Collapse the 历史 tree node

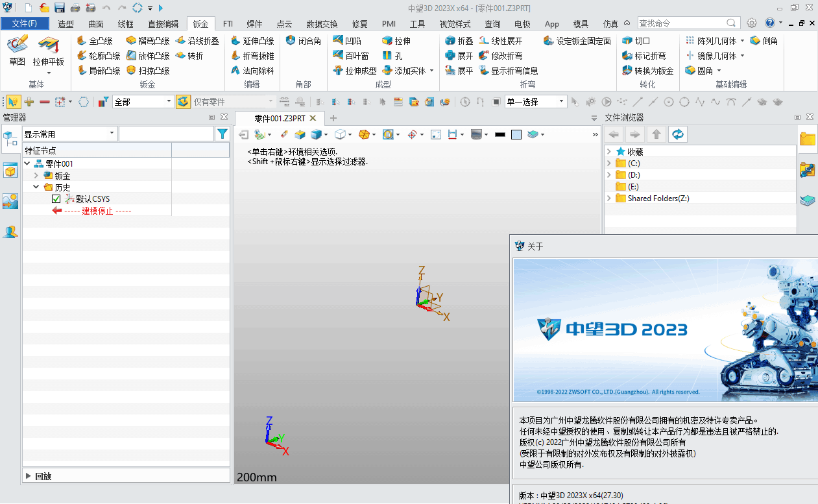coord(36,187)
